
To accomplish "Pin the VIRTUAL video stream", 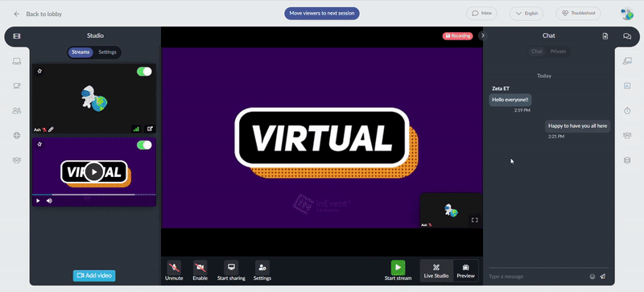I will [x=39, y=144].
